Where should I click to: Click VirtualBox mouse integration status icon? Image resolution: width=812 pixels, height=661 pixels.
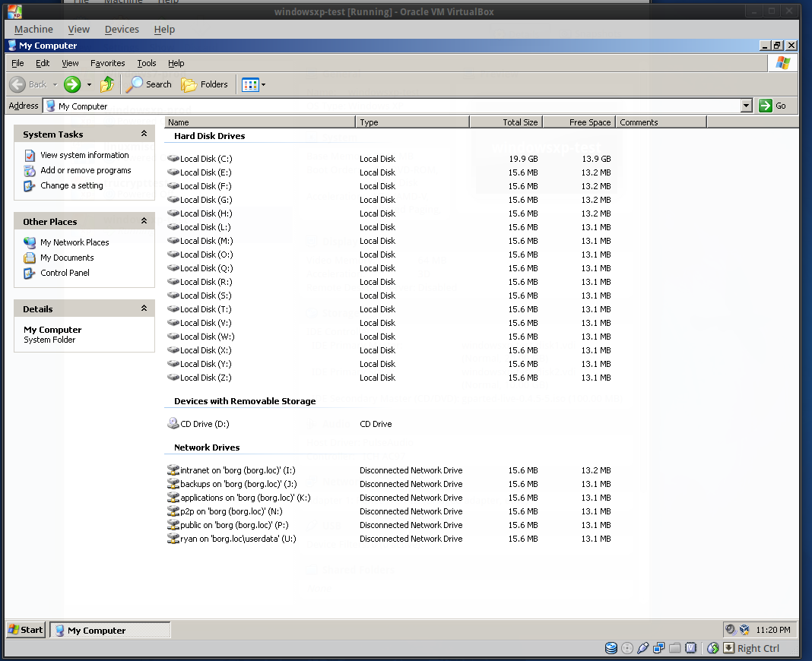point(713,648)
